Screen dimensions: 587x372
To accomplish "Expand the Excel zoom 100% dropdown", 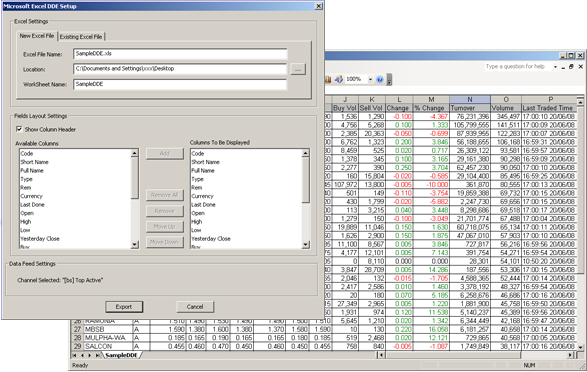I will 370,79.
